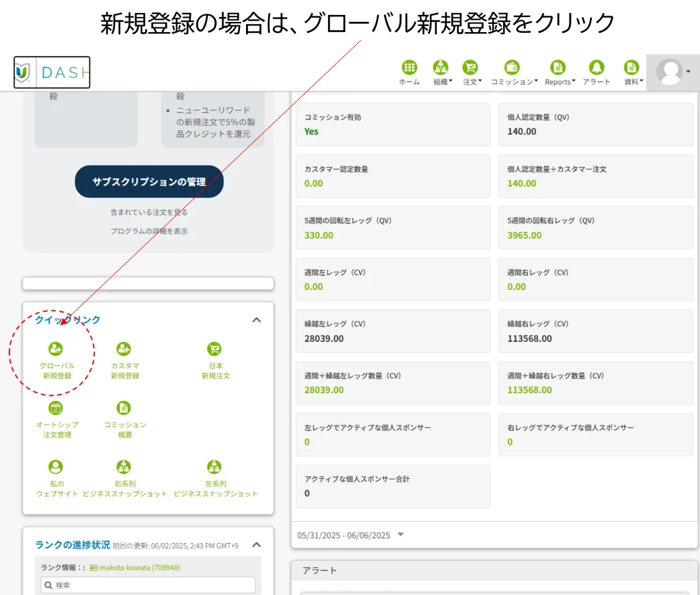Open the 資料 document icon
The height and width of the screenshot is (595, 700).
tap(631, 68)
